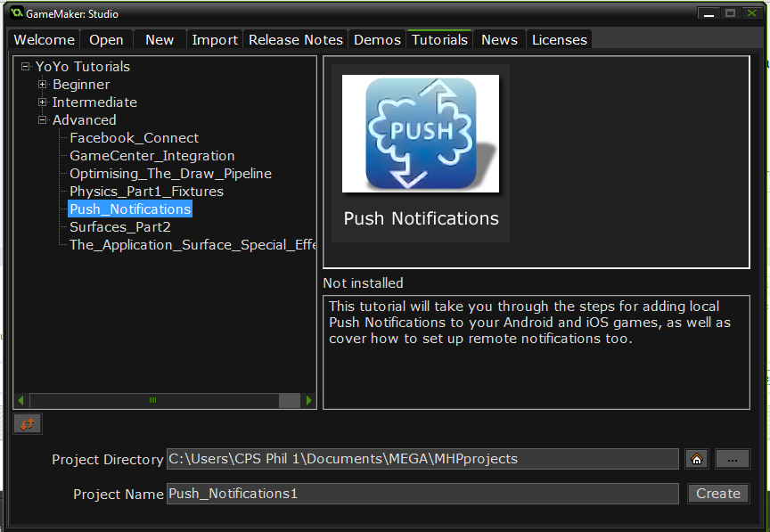Open the Release Notes tab
The height and width of the screenshot is (532, 770).
296,40
